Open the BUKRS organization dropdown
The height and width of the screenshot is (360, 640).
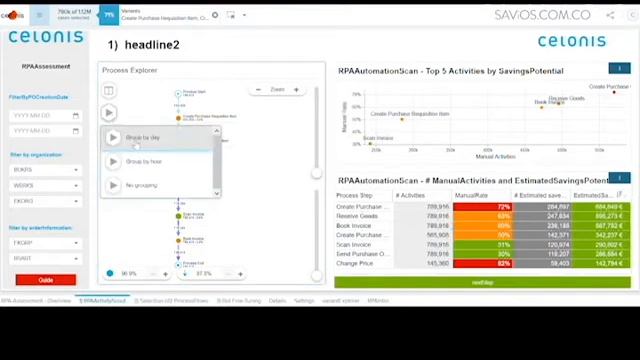[45, 170]
